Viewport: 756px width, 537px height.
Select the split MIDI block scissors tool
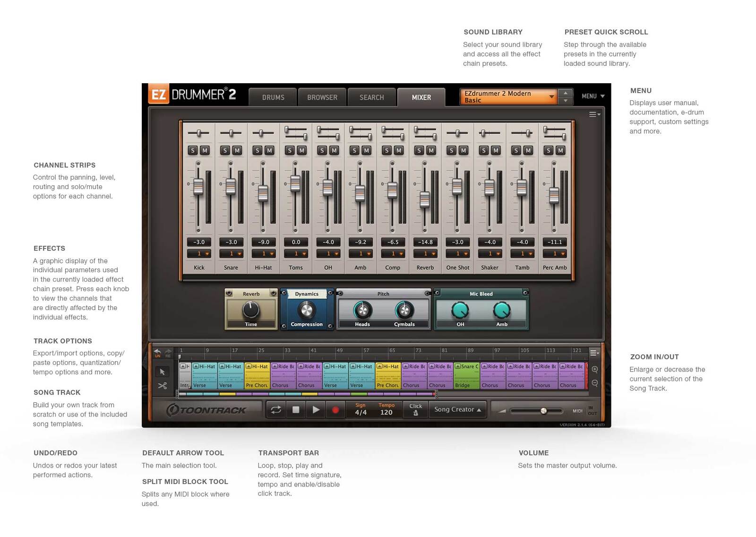point(162,386)
